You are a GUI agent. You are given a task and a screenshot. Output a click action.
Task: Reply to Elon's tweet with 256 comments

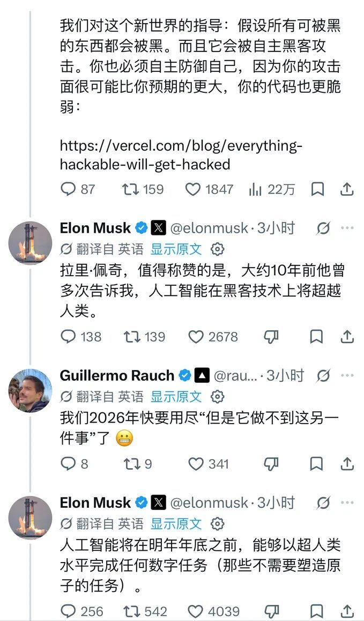81,611
